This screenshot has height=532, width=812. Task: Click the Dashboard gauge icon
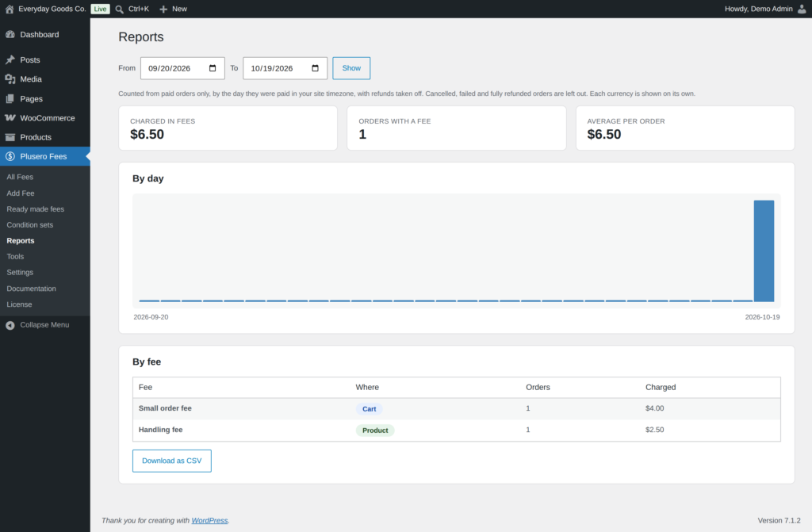tap(10, 34)
